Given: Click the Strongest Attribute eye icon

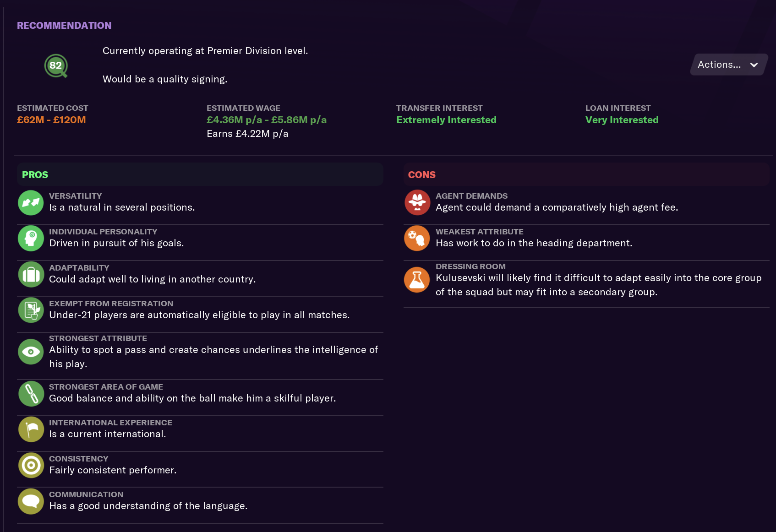Looking at the screenshot, I should coord(31,352).
